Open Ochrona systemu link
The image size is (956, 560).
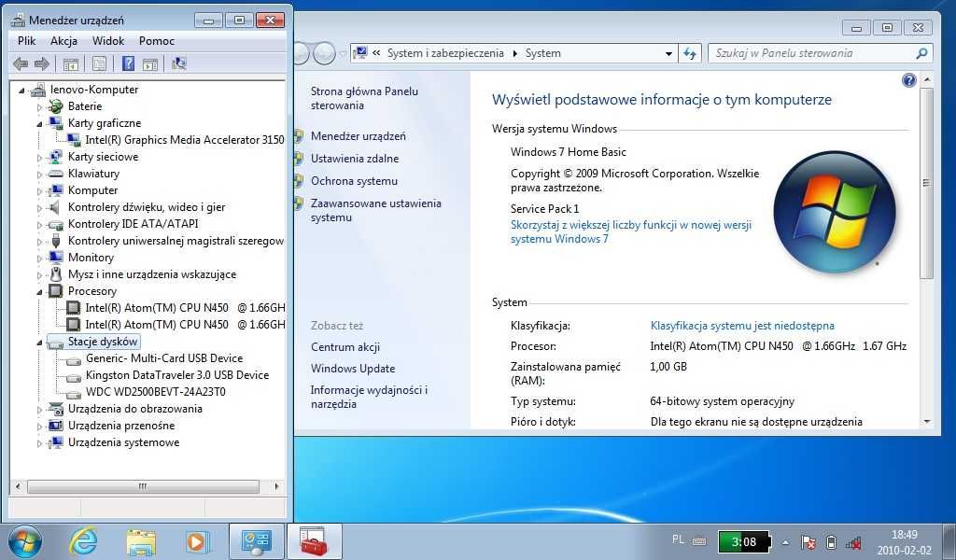click(x=354, y=181)
